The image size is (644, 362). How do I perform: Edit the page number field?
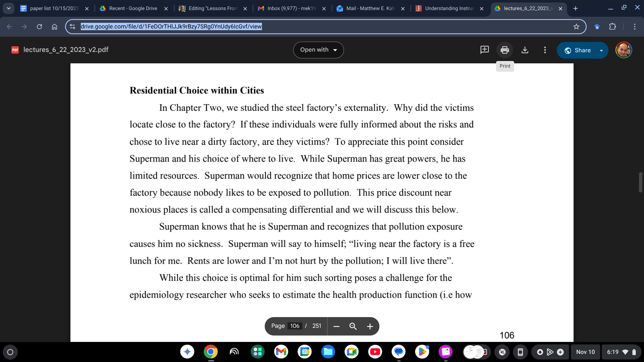[295, 326]
